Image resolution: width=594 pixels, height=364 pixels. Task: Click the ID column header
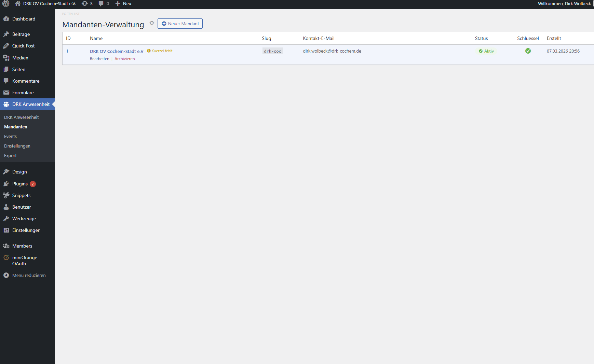tap(68, 38)
